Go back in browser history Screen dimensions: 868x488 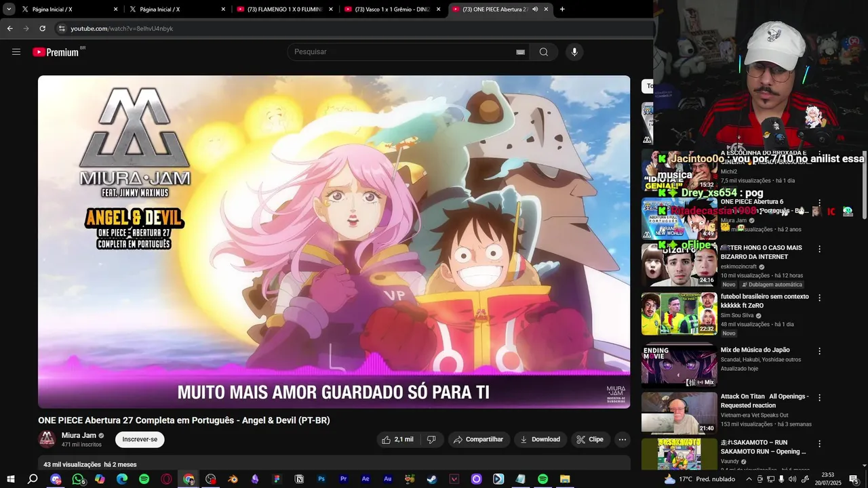point(9,28)
